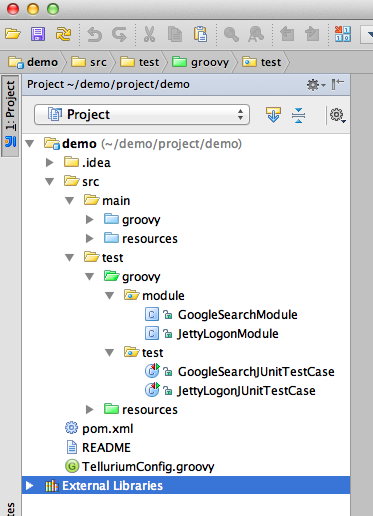
Task: Collapse the src folder arrow
Action: tap(50, 182)
